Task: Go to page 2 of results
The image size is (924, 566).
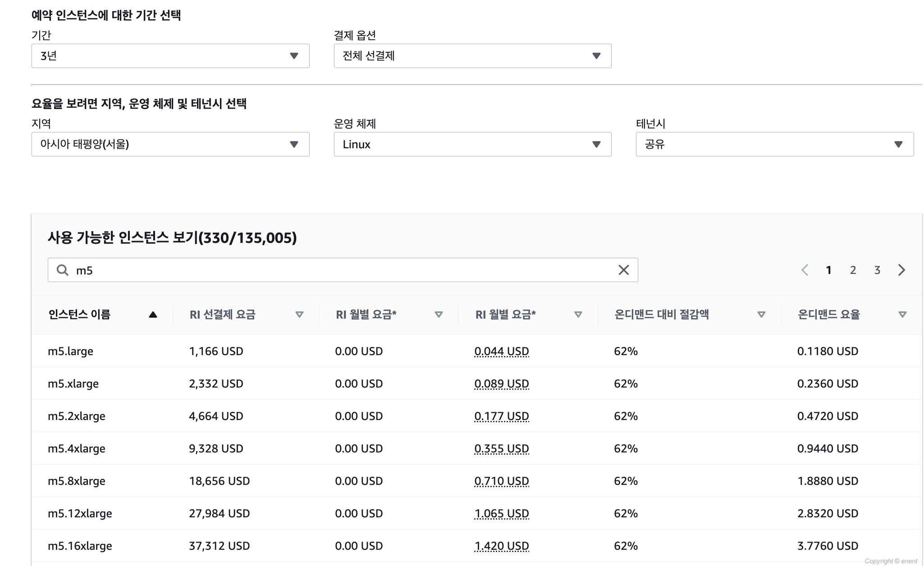Action: (853, 270)
